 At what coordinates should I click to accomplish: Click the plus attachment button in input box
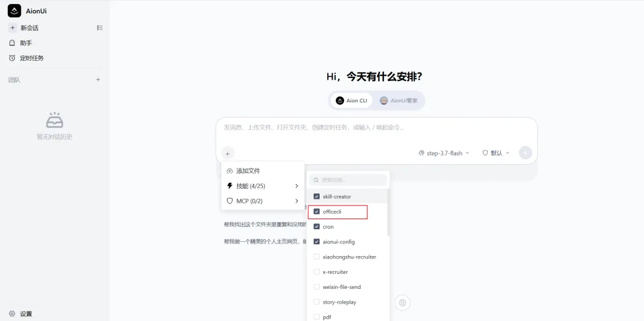click(228, 153)
